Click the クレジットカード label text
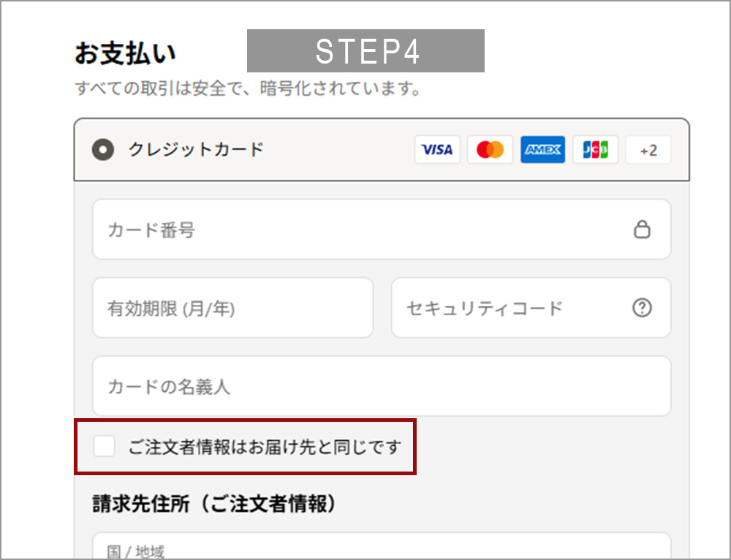Viewport: 731px width, 560px height. (196, 150)
